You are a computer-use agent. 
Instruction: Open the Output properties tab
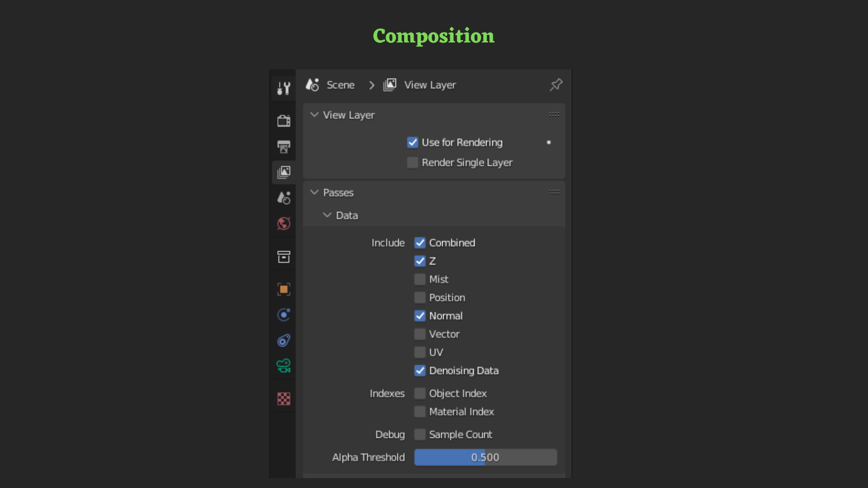283,146
